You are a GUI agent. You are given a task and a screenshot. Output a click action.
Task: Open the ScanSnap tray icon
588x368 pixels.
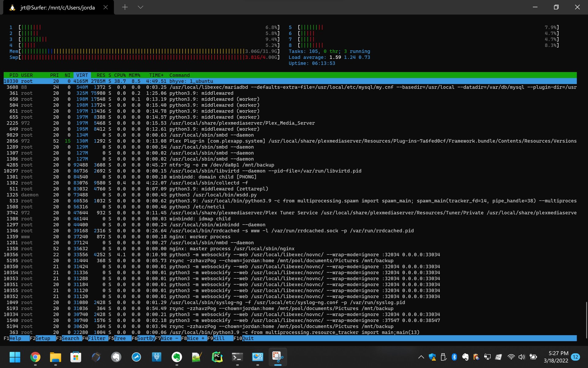tap(498, 357)
